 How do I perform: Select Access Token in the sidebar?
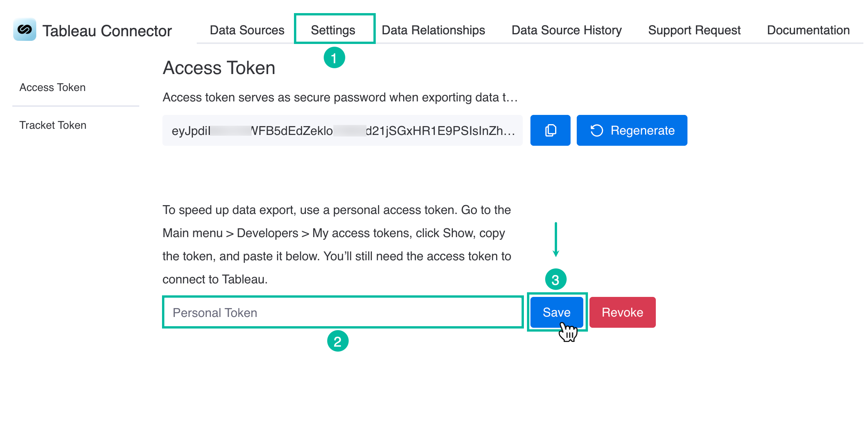pyautogui.click(x=52, y=88)
